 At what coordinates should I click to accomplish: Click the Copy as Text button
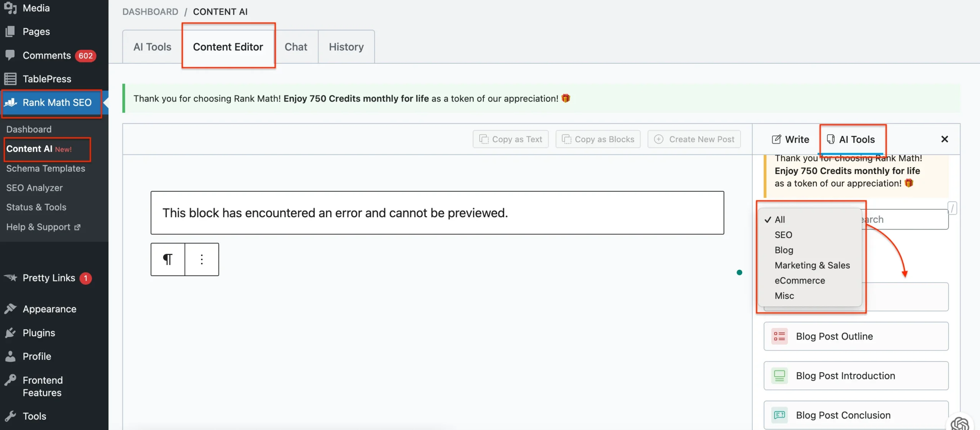[510, 139]
